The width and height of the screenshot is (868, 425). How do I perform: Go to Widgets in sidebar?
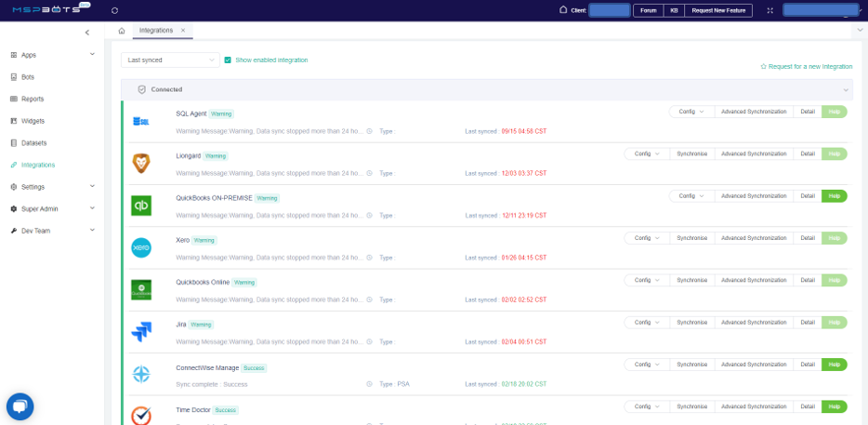click(x=33, y=121)
